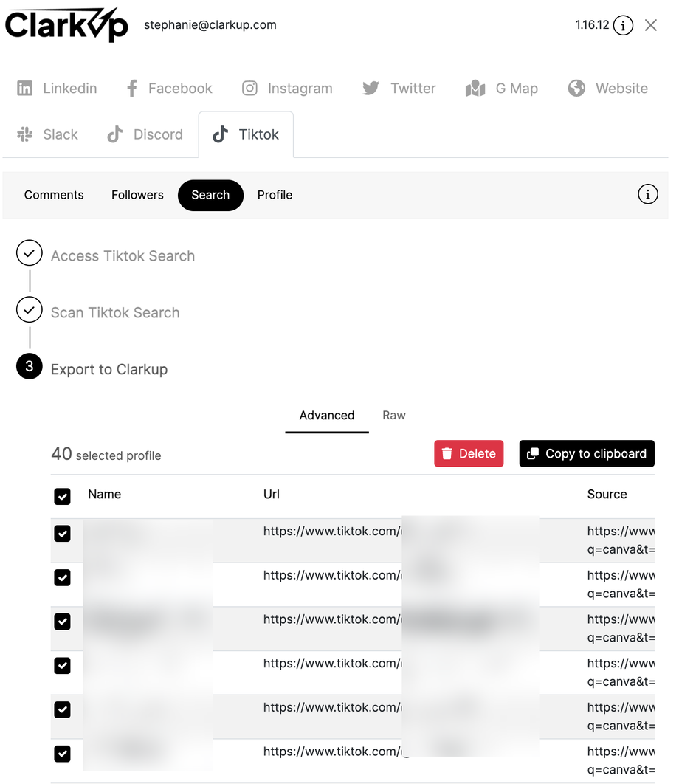
Task: Open the Discord tab
Action: coord(145,134)
